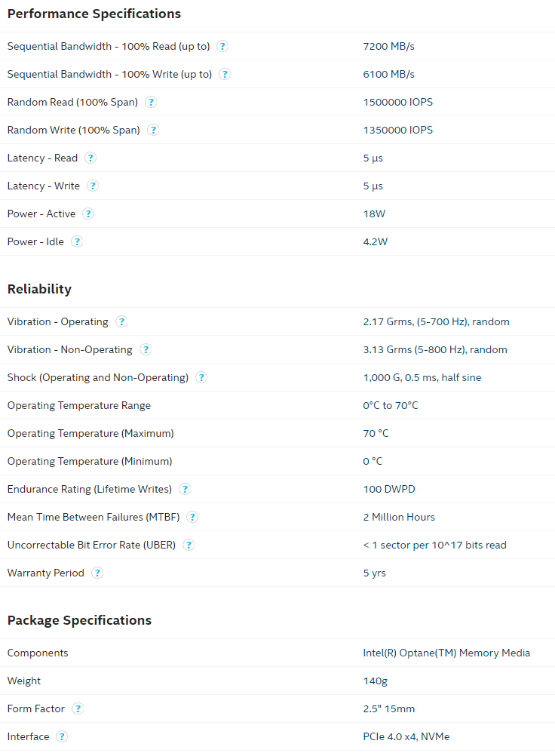Viewport: 555px width, 756px height.
Task: Click the Performance Specifications heading
Action: pos(94,14)
